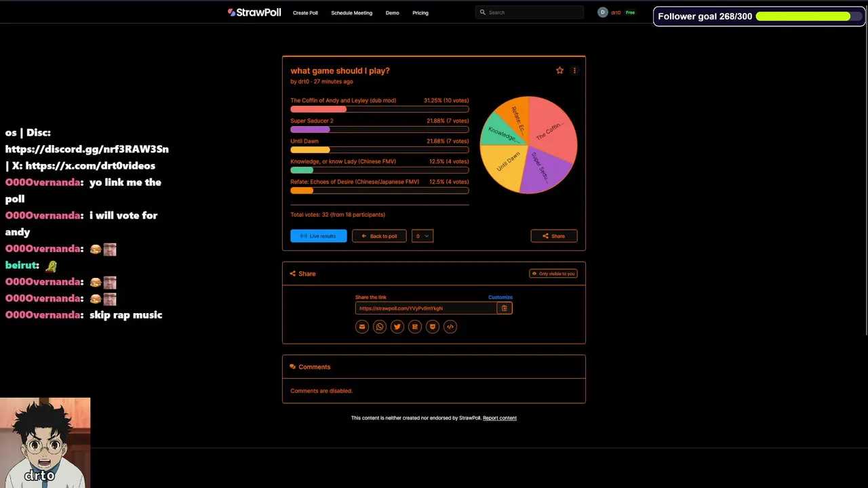Open the Report content link

pos(500,418)
